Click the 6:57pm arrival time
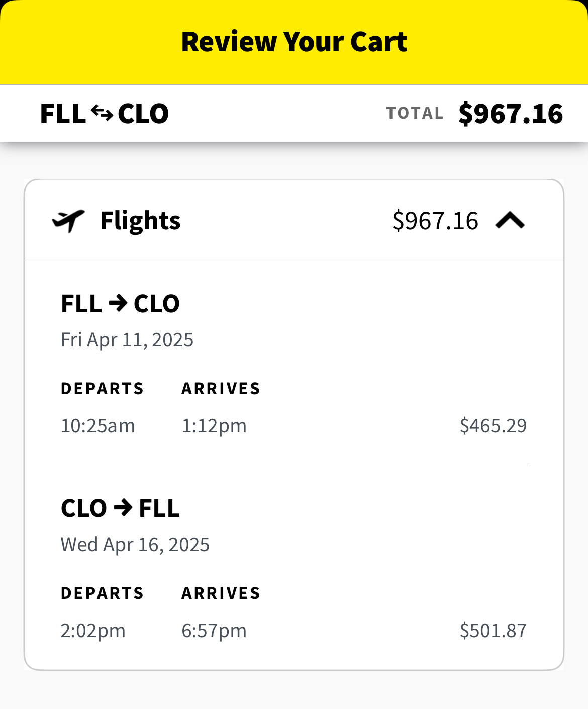 pyautogui.click(x=214, y=631)
